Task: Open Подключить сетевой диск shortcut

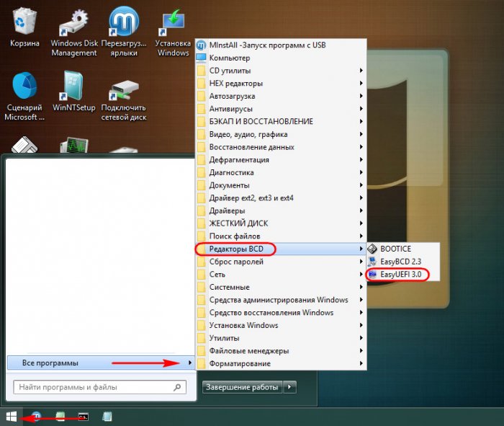Action: 124,98
